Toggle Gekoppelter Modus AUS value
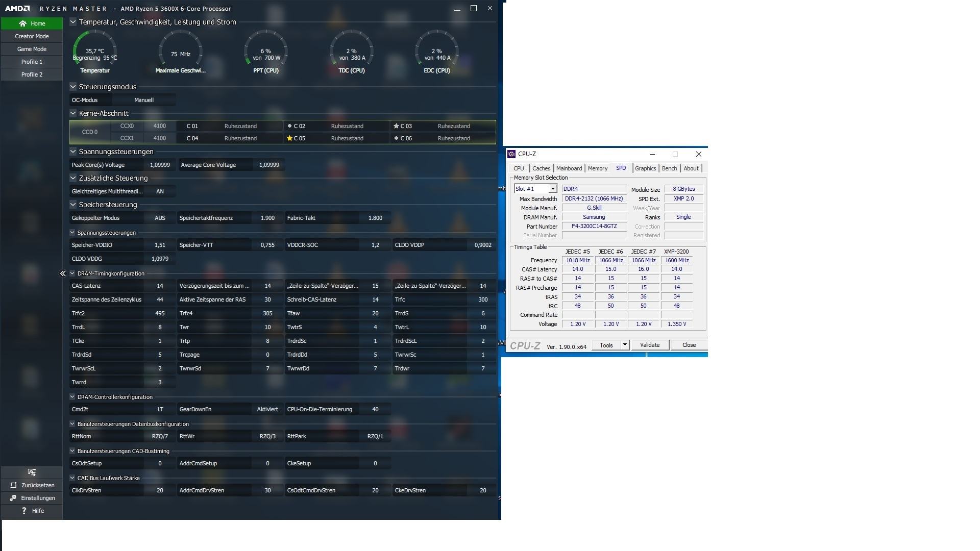The height and width of the screenshot is (551, 980). pyautogui.click(x=160, y=218)
